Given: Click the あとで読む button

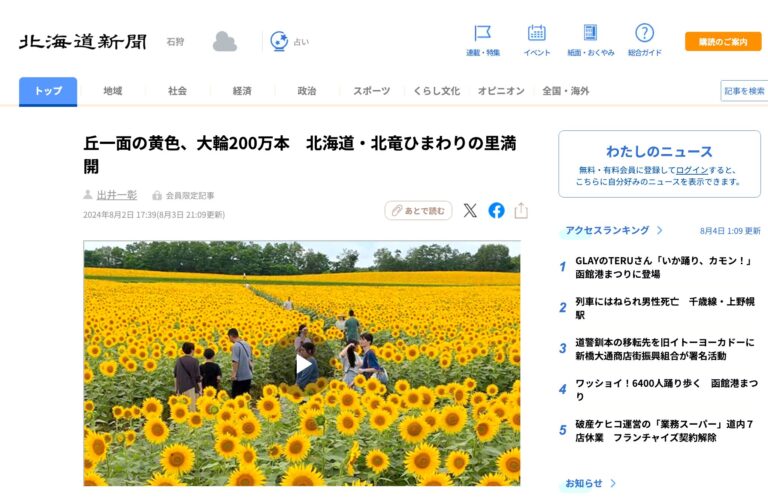Looking at the screenshot, I should coord(418,210).
